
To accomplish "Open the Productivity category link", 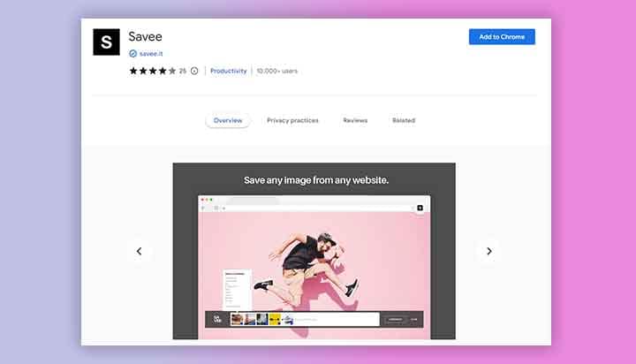I will [x=228, y=71].
